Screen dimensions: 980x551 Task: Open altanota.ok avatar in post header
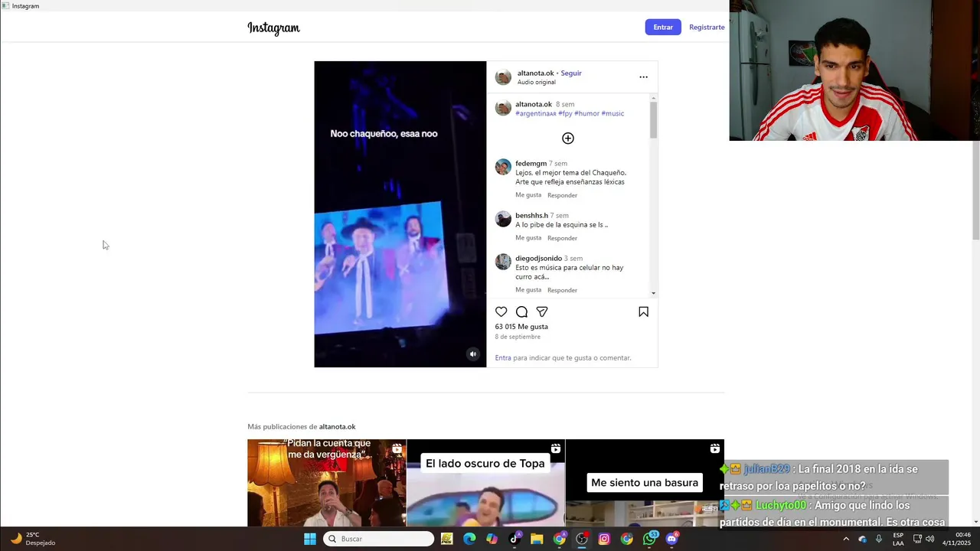503,77
